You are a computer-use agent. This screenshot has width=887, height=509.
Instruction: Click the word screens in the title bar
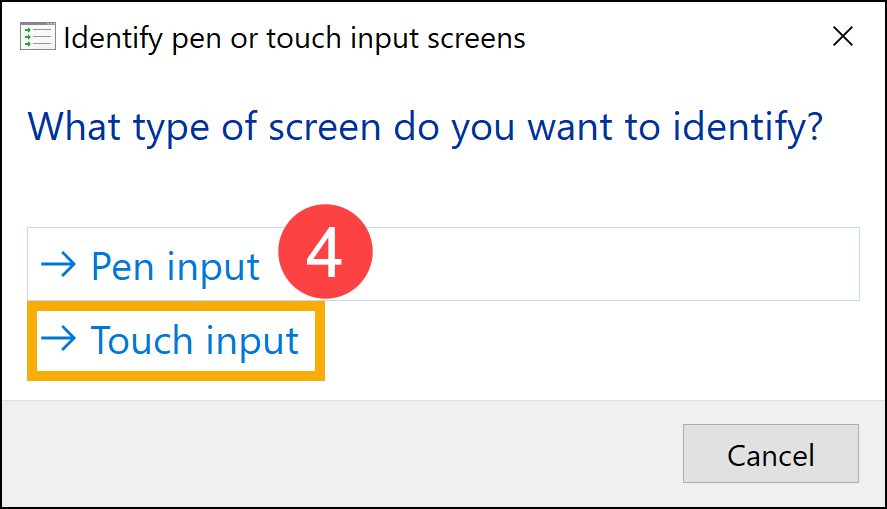coord(476,39)
